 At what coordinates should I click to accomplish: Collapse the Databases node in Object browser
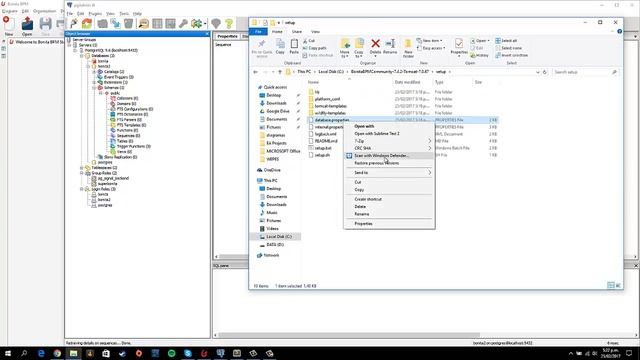[x=82, y=56]
